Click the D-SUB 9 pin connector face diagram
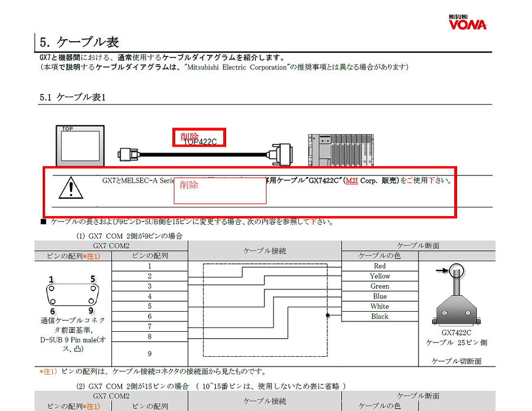 click(72, 295)
